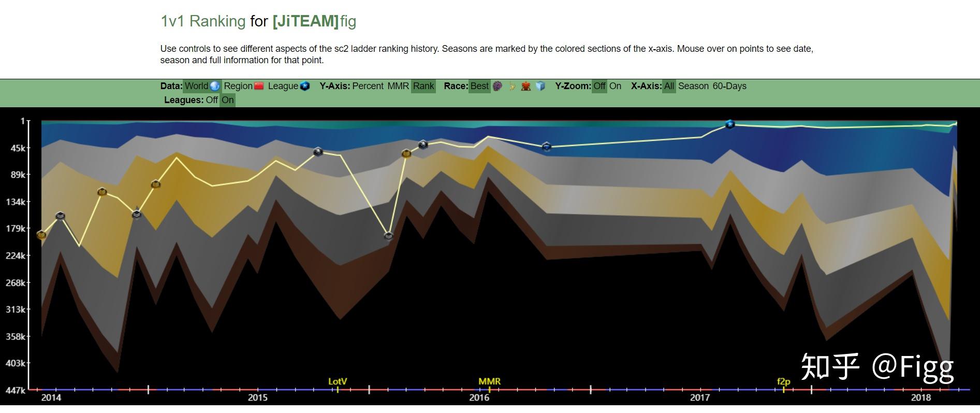Filter by Zerg race icon
Screen dimensions: 980x413
tap(498, 86)
